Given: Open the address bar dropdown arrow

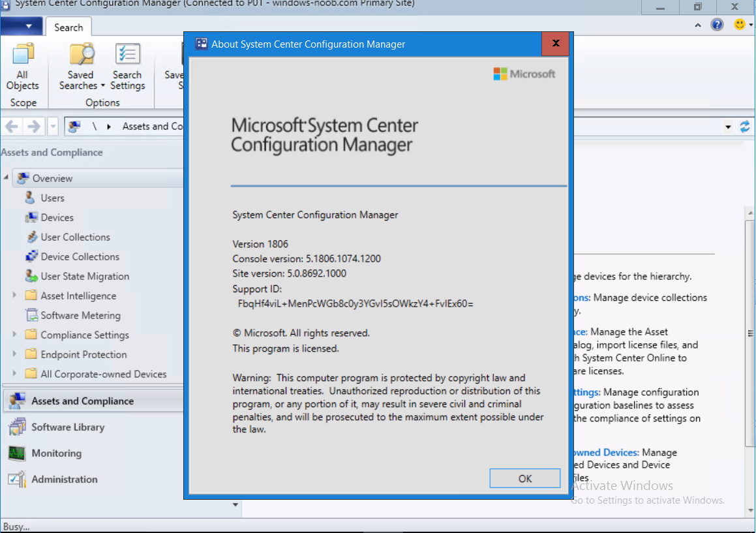Looking at the screenshot, I should (728, 127).
